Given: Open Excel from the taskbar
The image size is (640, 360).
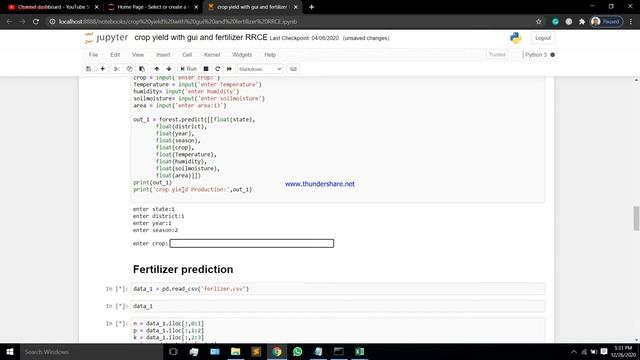Looking at the screenshot, I should [x=359, y=351].
